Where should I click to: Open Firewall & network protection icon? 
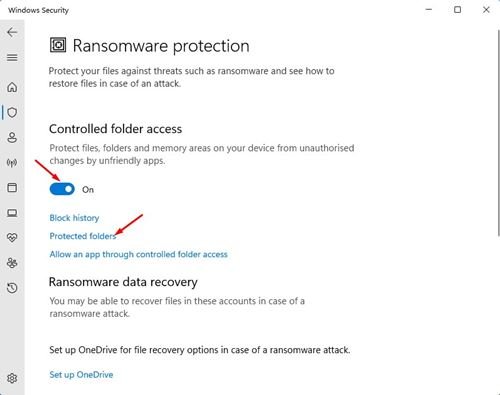click(12, 163)
